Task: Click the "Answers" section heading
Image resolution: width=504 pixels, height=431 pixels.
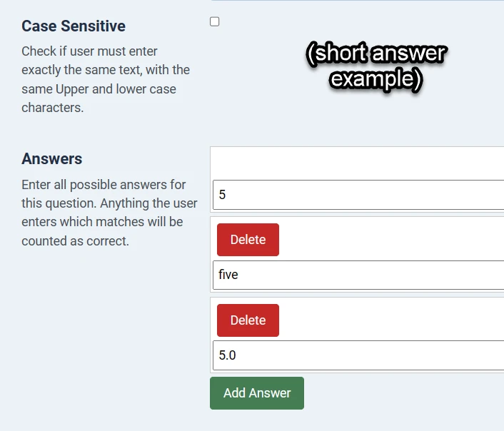Action: coord(52,159)
